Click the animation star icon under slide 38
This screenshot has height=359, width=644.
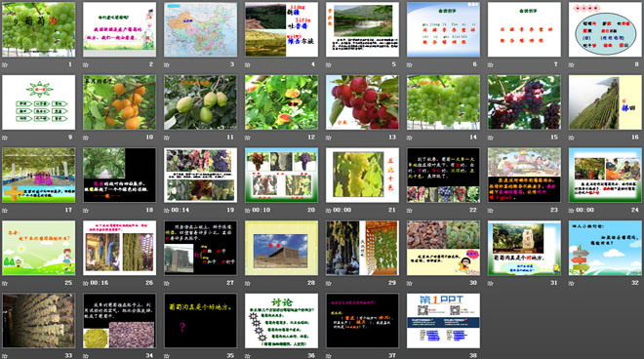[x=410, y=356]
